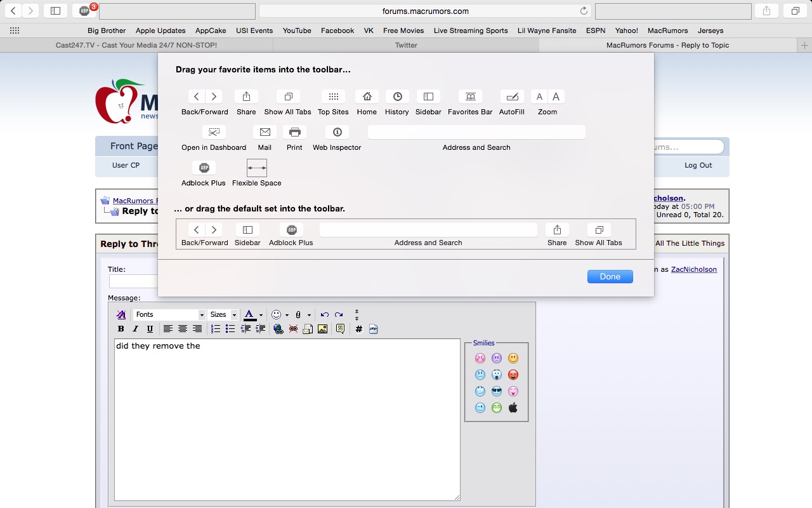This screenshot has height=508, width=812.
Task: Click the Insert Link globe icon
Action: point(278,329)
